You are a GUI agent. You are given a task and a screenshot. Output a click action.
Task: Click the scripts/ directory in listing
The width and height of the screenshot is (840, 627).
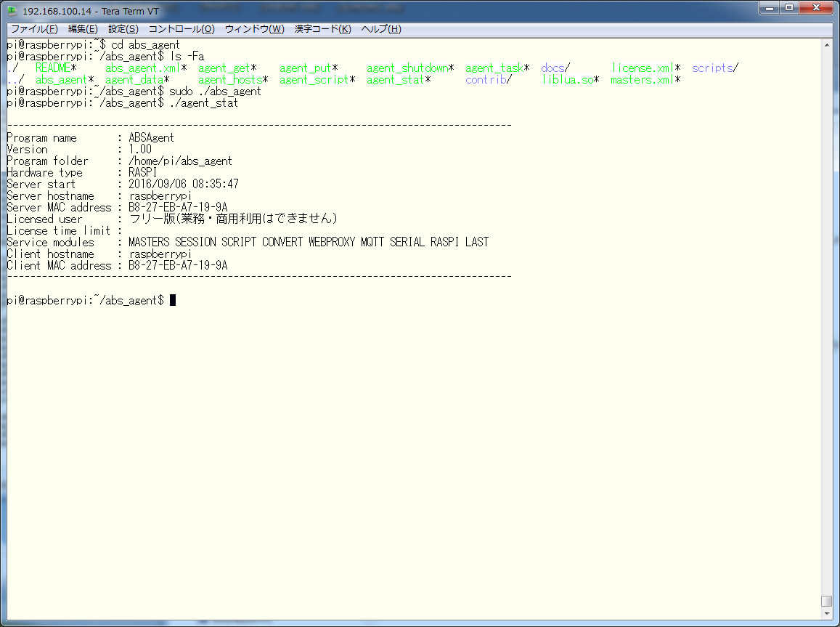click(x=712, y=68)
